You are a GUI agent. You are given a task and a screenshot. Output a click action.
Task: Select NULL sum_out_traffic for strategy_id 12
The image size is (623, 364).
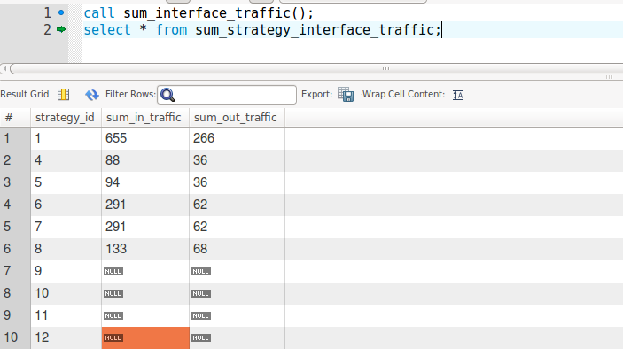[x=238, y=337]
